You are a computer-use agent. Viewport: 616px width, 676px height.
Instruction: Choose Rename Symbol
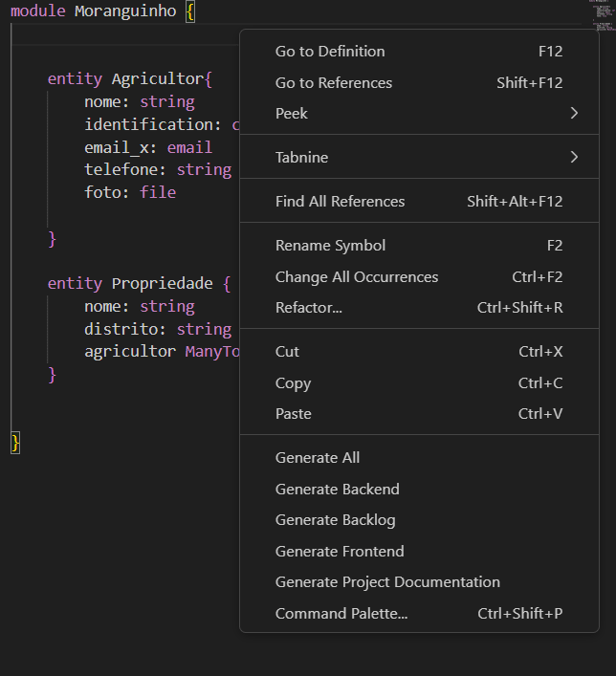click(419, 246)
